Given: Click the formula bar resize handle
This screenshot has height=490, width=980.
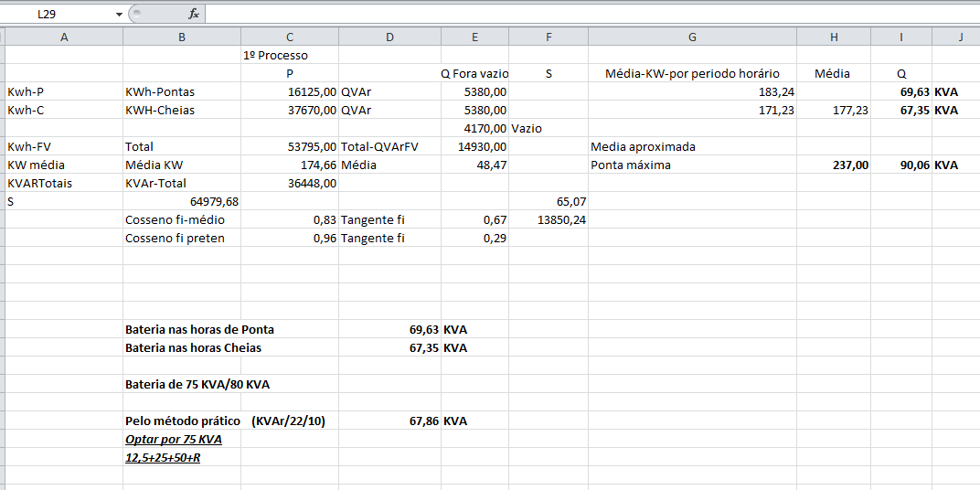Looking at the screenshot, I should [x=136, y=15].
